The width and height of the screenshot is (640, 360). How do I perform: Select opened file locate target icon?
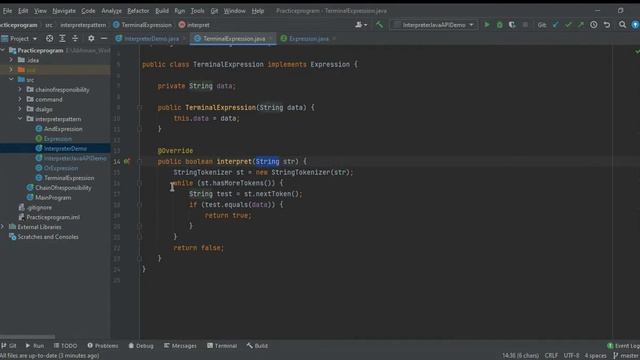click(x=49, y=38)
